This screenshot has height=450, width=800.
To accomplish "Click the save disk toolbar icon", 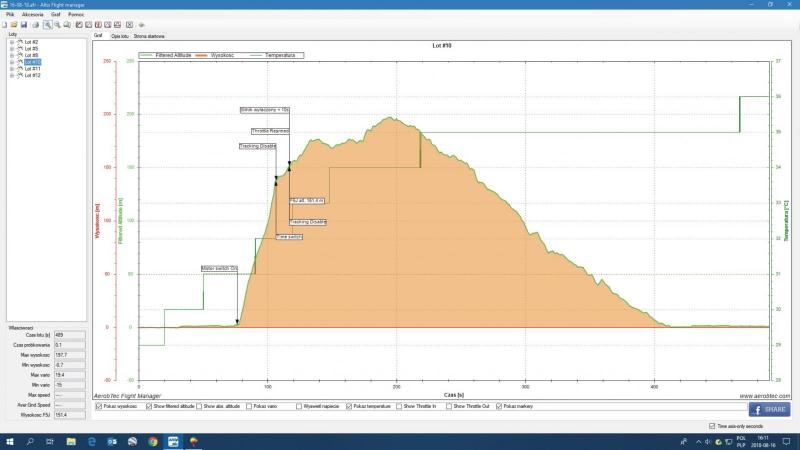I will [23, 24].
